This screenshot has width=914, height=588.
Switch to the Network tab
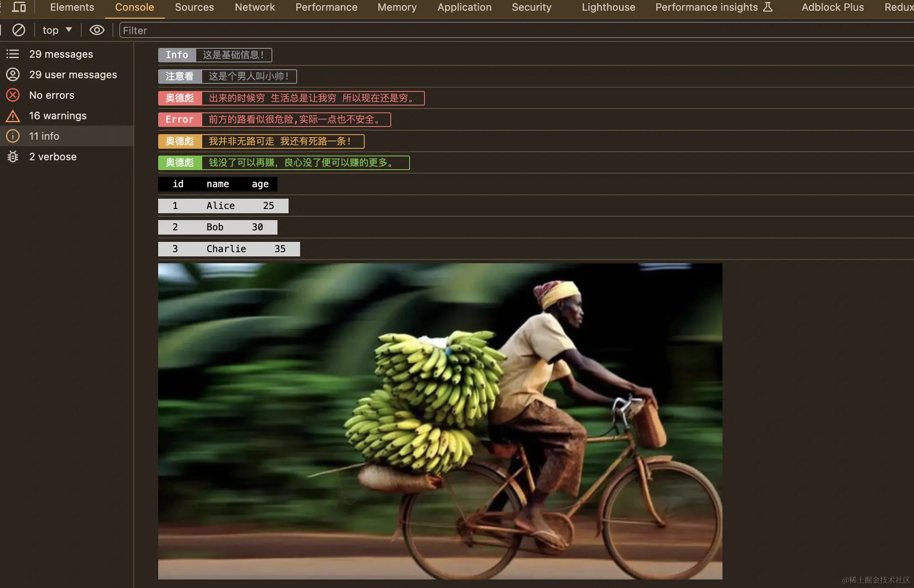point(254,7)
